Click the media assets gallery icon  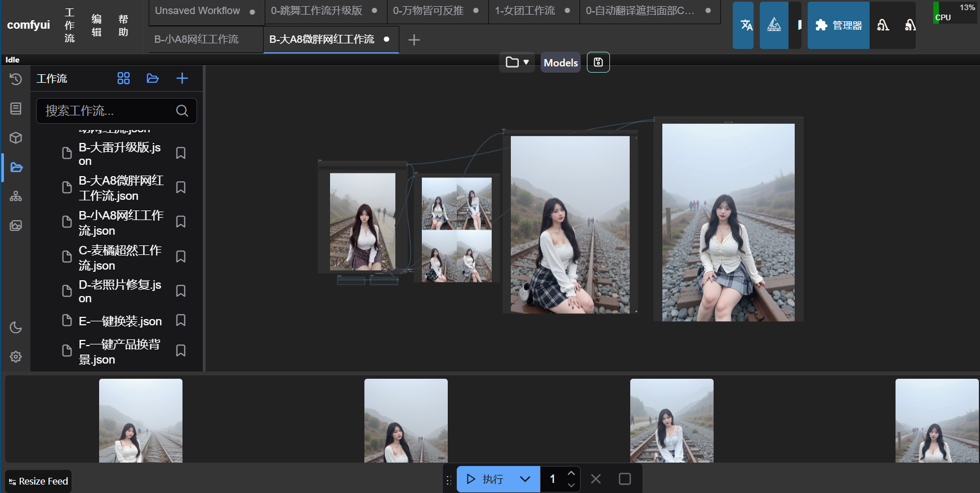point(16,226)
